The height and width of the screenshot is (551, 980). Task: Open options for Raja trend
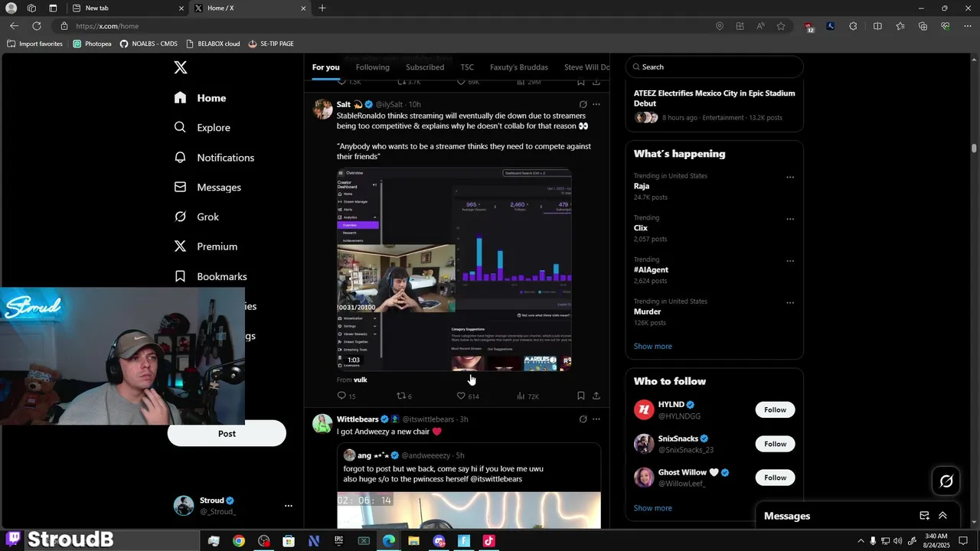pyautogui.click(x=790, y=177)
